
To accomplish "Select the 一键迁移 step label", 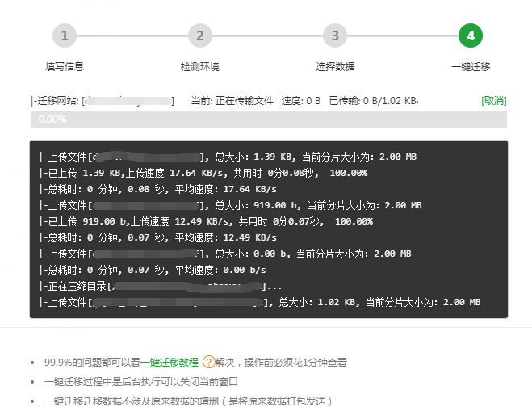I will pos(471,67).
